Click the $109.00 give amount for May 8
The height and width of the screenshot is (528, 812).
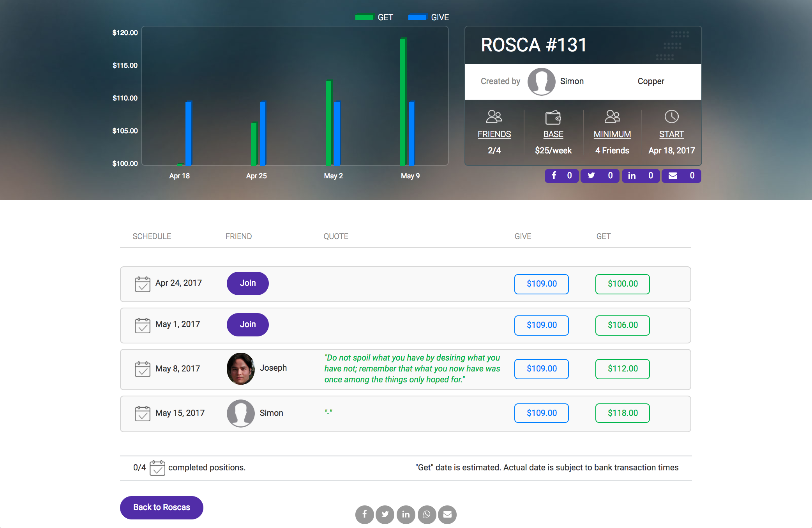point(541,369)
